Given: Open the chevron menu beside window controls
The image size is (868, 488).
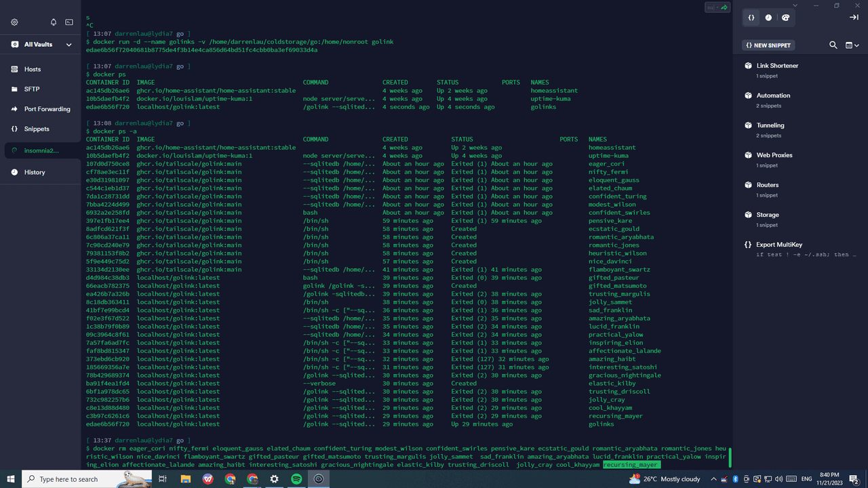Looking at the screenshot, I should (x=795, y=5).
